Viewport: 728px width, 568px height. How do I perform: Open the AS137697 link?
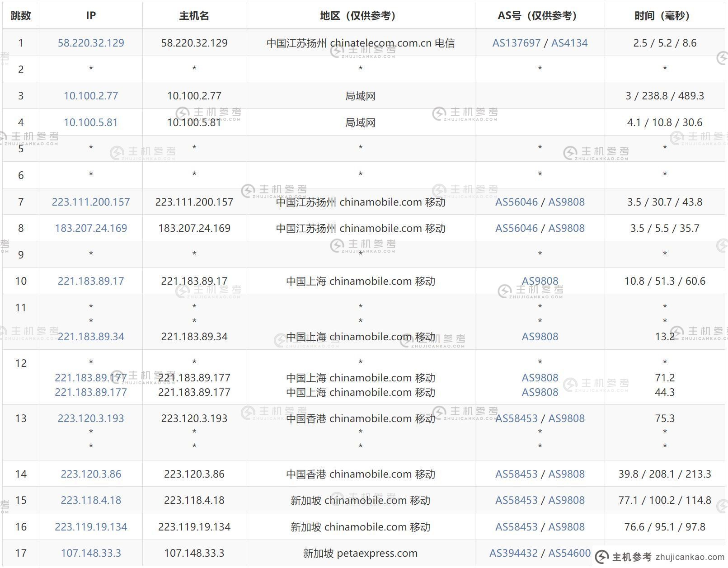coord(517,43)
